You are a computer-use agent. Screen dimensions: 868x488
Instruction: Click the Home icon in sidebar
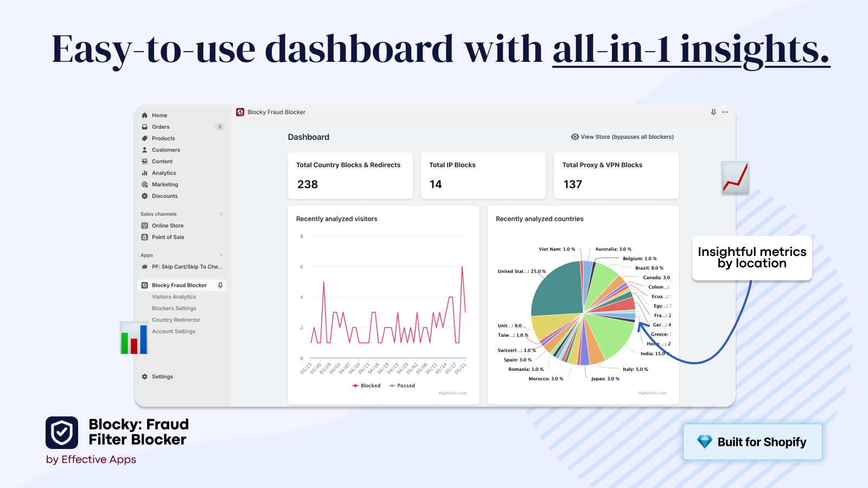[145, 115]
